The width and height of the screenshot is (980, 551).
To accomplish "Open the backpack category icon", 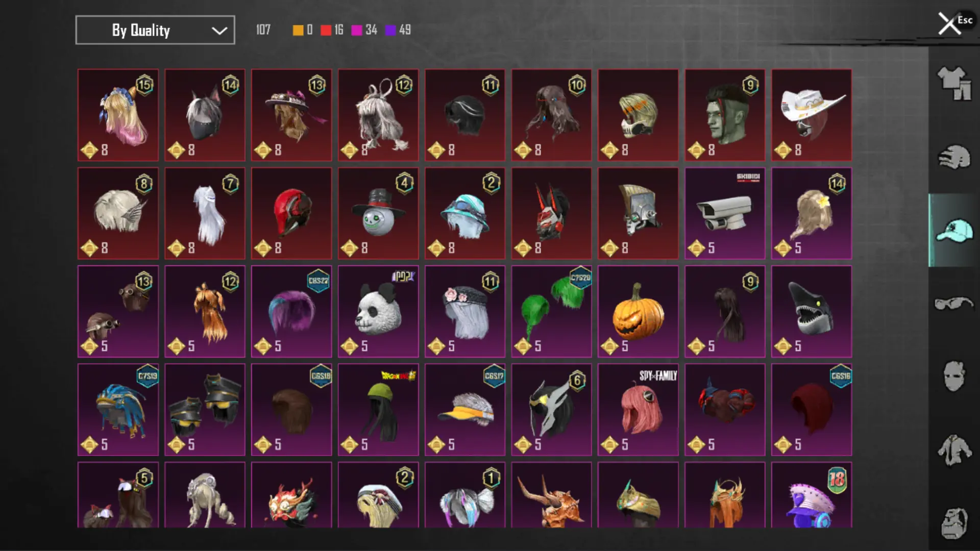I will [x=954, y=523].
